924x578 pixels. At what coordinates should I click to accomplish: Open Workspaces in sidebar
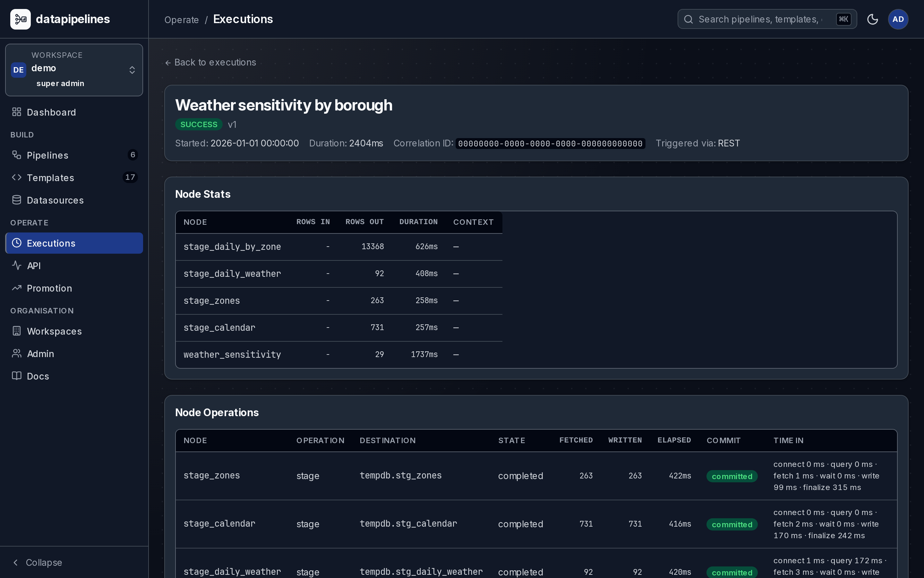coord(74,331)
